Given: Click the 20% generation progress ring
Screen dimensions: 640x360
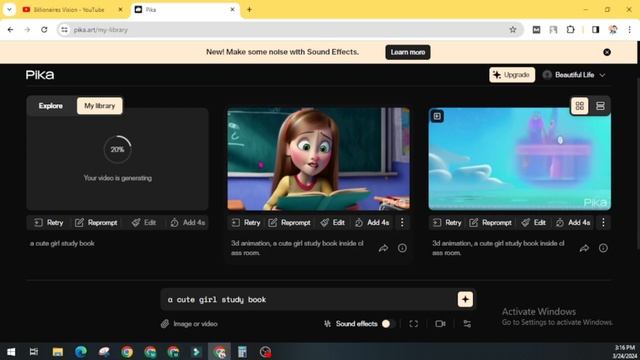Looking at the screenshot, I should point(118,149).
